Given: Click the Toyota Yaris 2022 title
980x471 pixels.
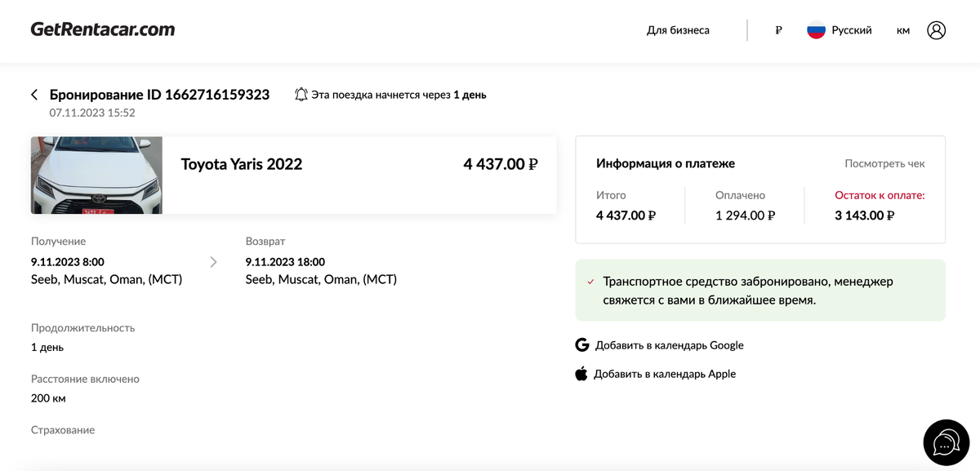Looking at the screenshot, I should (x=242, y=164).
